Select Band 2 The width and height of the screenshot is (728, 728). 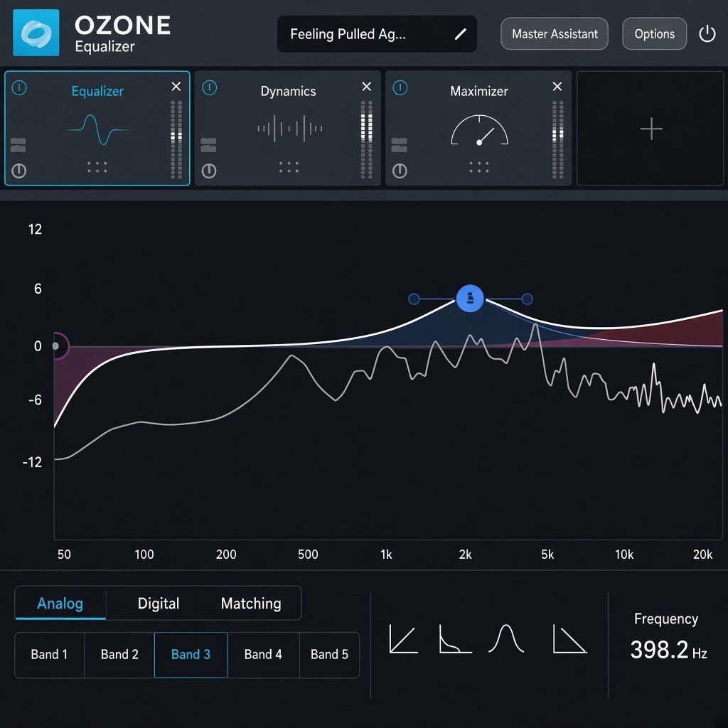click(119, 655)
